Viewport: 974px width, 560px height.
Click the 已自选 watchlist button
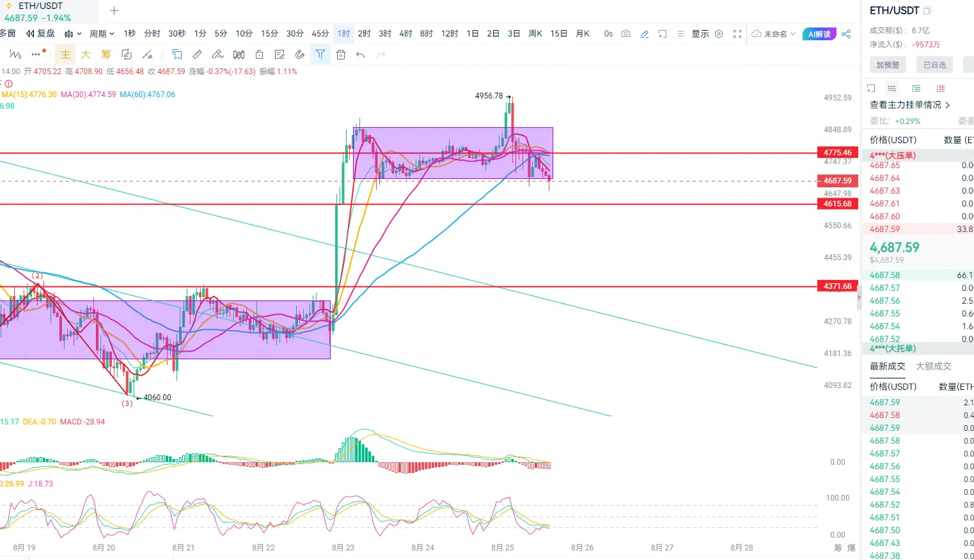click(x=934, y=65)
